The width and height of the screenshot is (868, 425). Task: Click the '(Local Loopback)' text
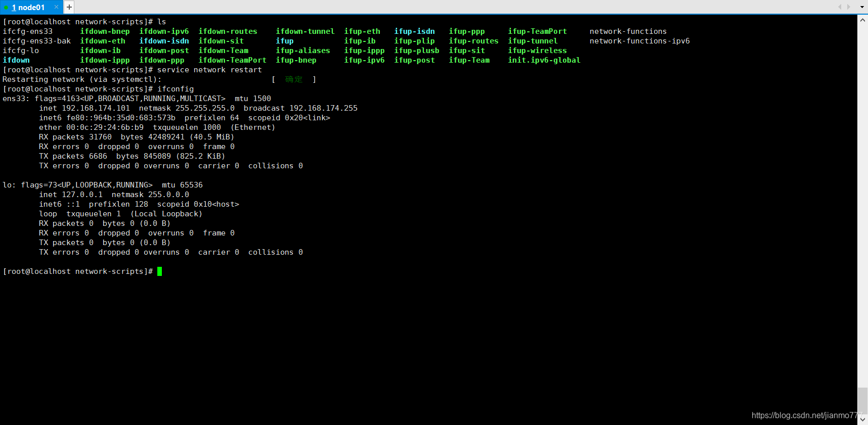tap(166, 214)
